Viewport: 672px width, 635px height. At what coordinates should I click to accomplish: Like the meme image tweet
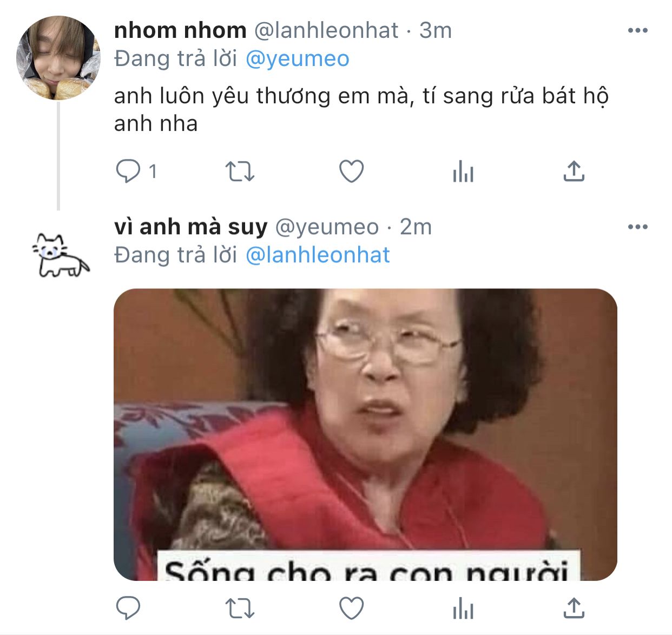tap(351, 608)
